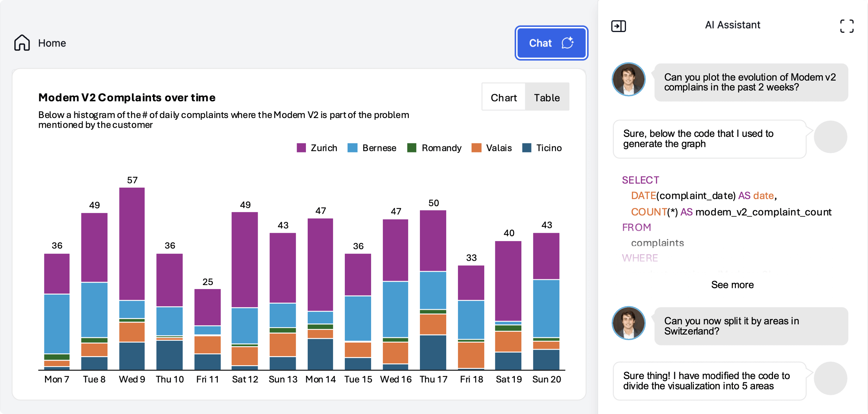Click the user avatar beside the split-by-areas question

(628, 323)
